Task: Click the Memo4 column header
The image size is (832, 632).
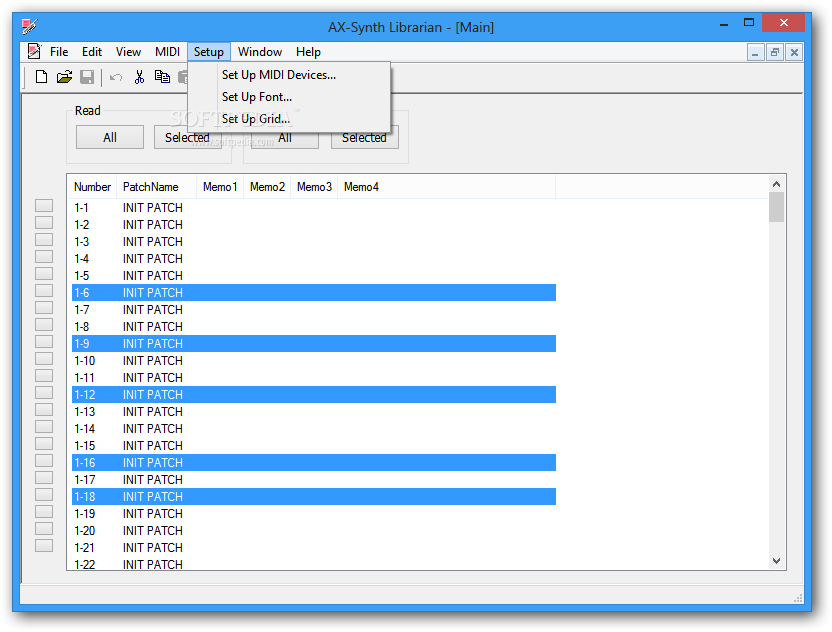Action: pyautogui.click(x=446, y=187)
